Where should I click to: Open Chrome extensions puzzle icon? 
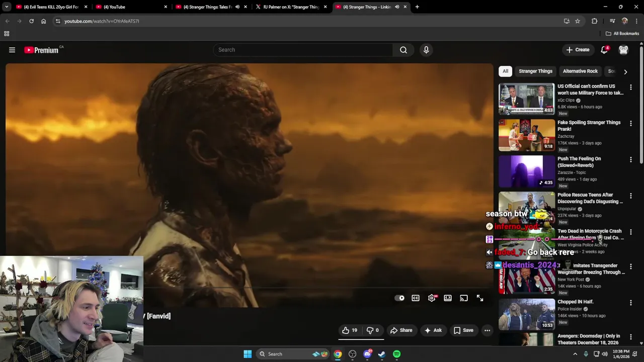click(x=595, y=21)
